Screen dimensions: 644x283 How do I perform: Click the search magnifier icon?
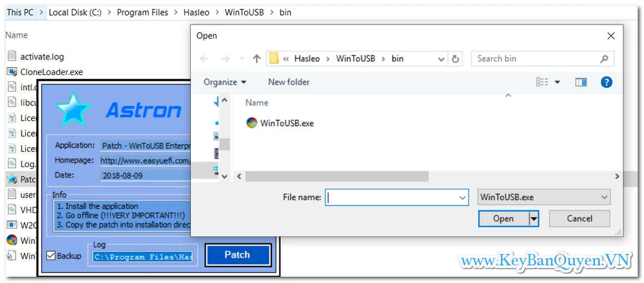604,59
